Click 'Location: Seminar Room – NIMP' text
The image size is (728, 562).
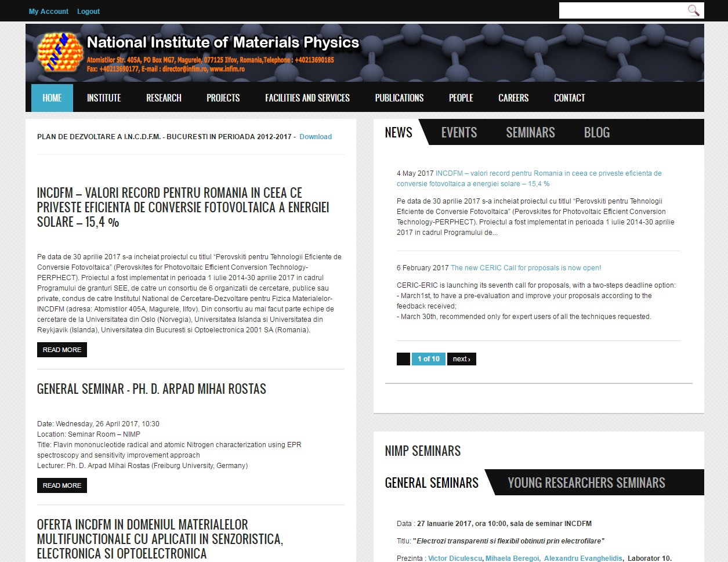coord(89,434)
